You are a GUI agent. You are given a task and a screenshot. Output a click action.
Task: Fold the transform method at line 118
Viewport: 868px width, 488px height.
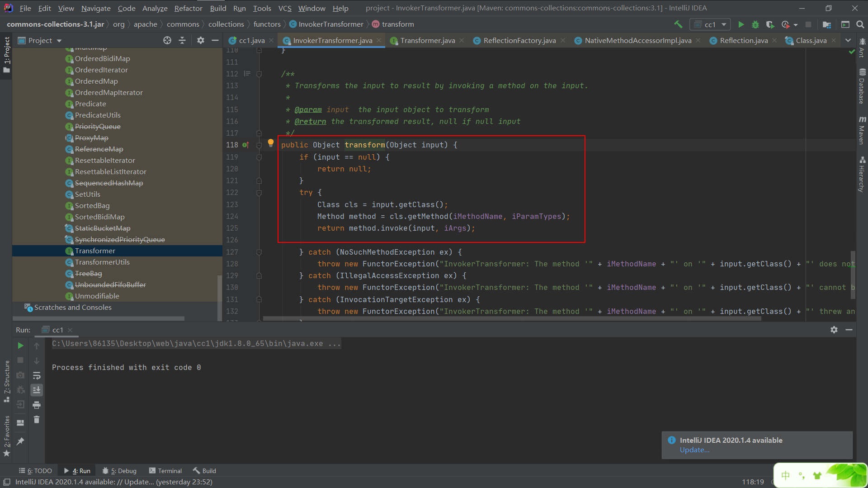point(259,145)
